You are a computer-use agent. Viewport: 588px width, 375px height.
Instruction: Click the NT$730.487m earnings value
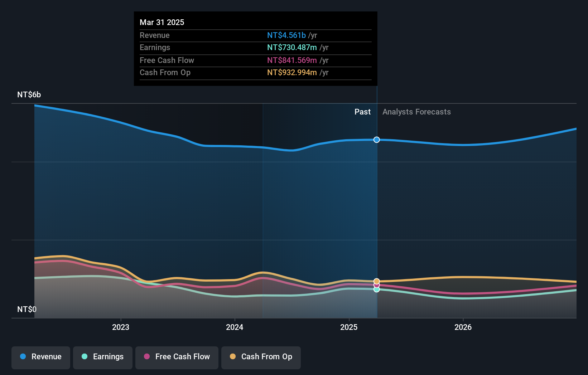pyautogui.click(x=292, y=47)
